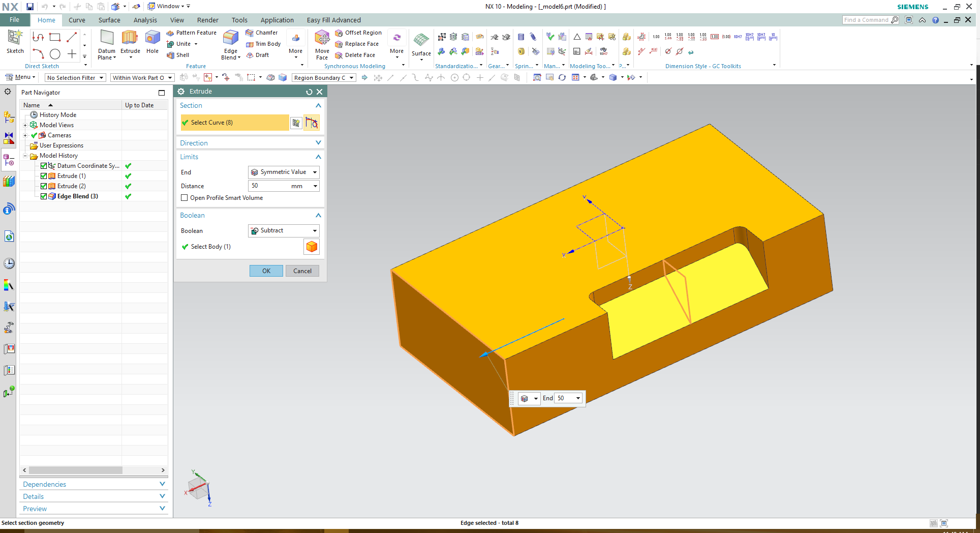Uncheck the Edge Blend (3) checkbox
The height and width of the screenshot is (533, 980).
click(44, 196)
